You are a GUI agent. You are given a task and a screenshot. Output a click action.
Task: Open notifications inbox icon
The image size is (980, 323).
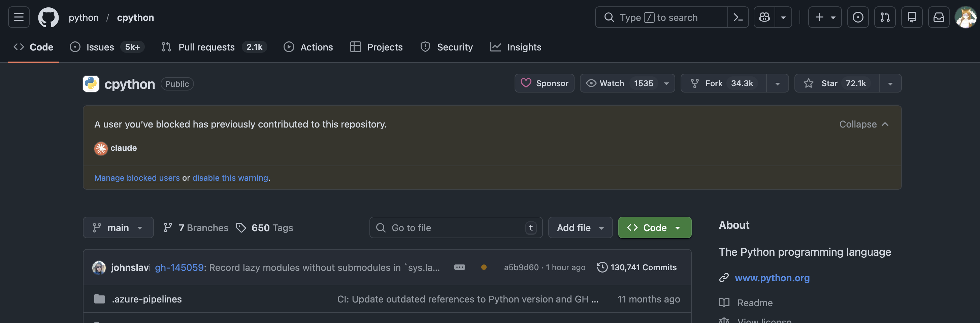939,17
